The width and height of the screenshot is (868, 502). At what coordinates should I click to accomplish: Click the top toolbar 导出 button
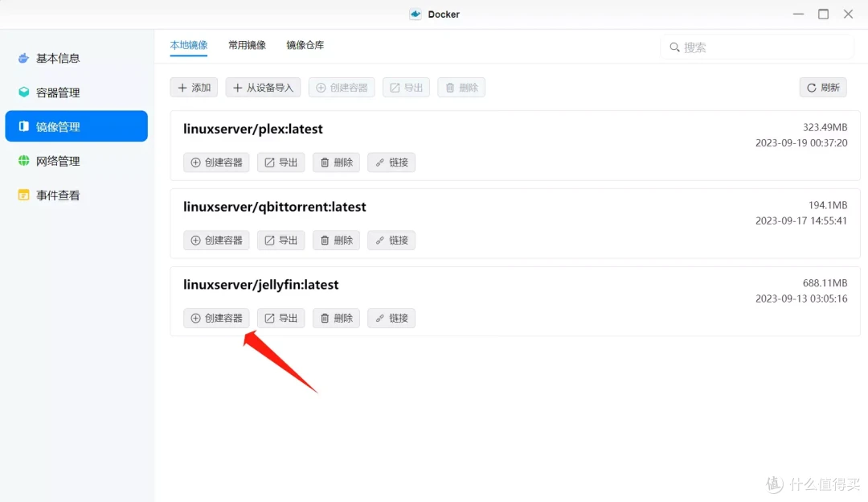tap(407, 88)
